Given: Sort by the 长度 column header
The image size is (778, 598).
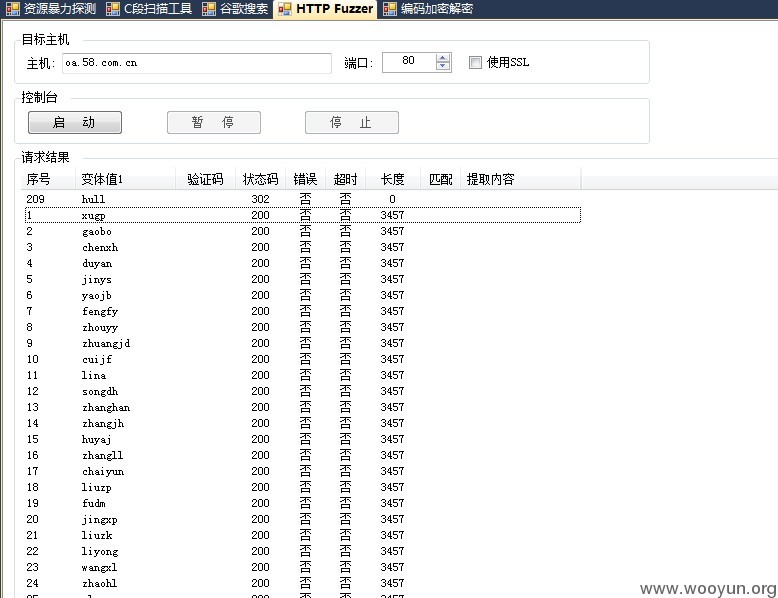Looking at the screenshot, I should (x=393, y=179).
